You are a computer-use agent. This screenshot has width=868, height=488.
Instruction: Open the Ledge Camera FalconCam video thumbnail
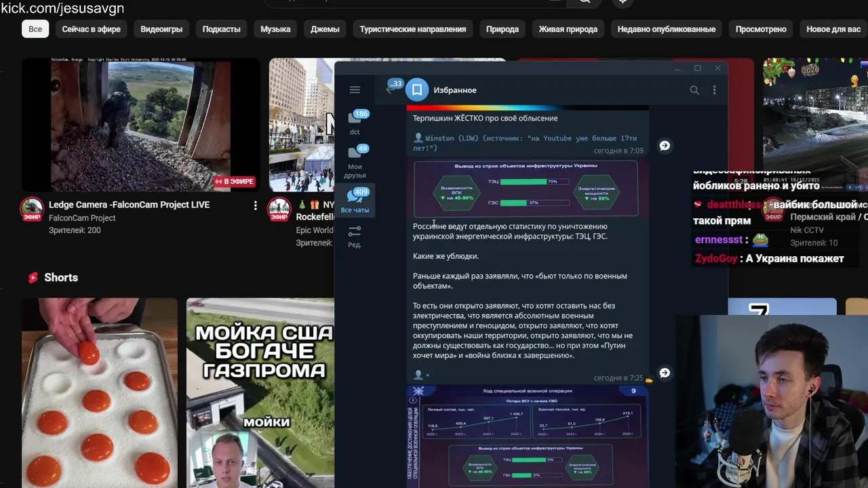[140, 125]
